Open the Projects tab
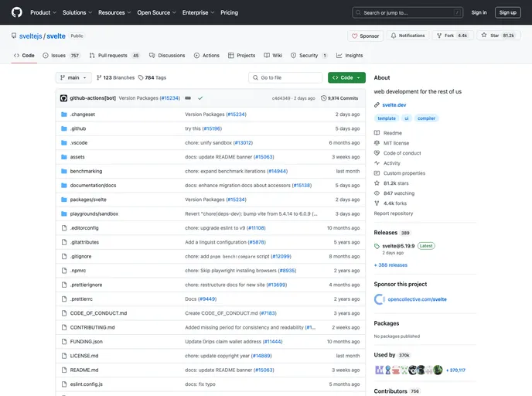532x396 pixels. 241,56
